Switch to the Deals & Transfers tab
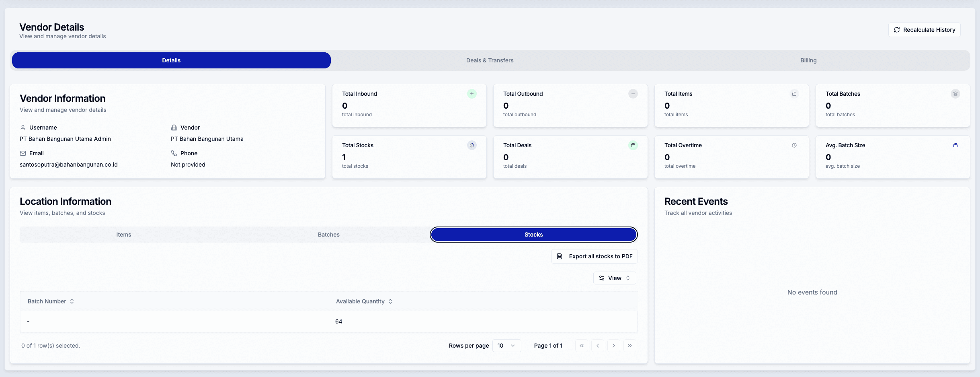980x377 pixels. click(490, 60)
